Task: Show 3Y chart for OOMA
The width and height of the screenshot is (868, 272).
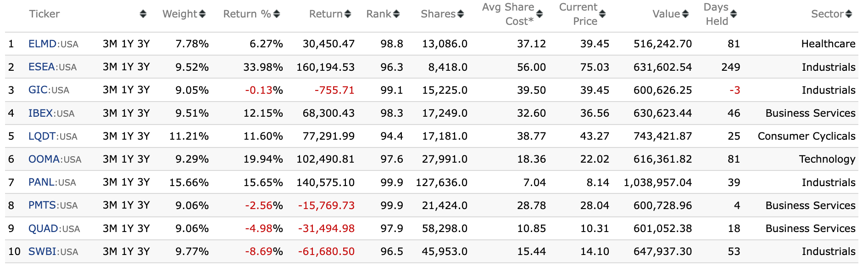Action: 144,159
